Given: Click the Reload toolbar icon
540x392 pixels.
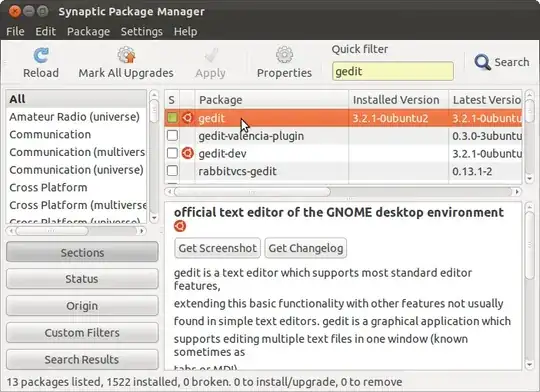Looking at the screenshot, I should 41,55.
